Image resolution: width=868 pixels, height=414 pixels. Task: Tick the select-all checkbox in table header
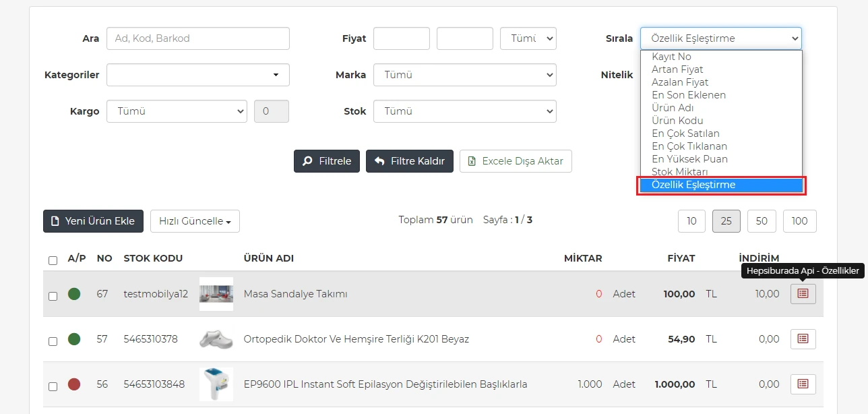click(x=53, y=260)
